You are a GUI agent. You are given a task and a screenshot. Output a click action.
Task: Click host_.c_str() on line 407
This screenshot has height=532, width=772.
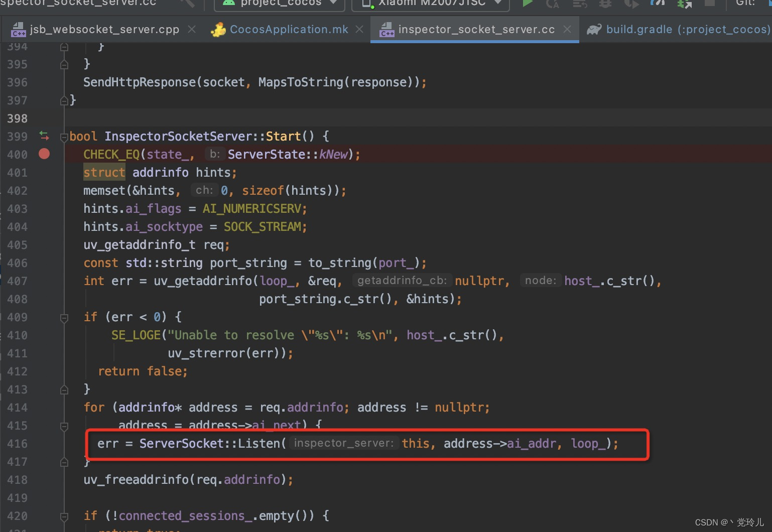(x=609, y=281)
